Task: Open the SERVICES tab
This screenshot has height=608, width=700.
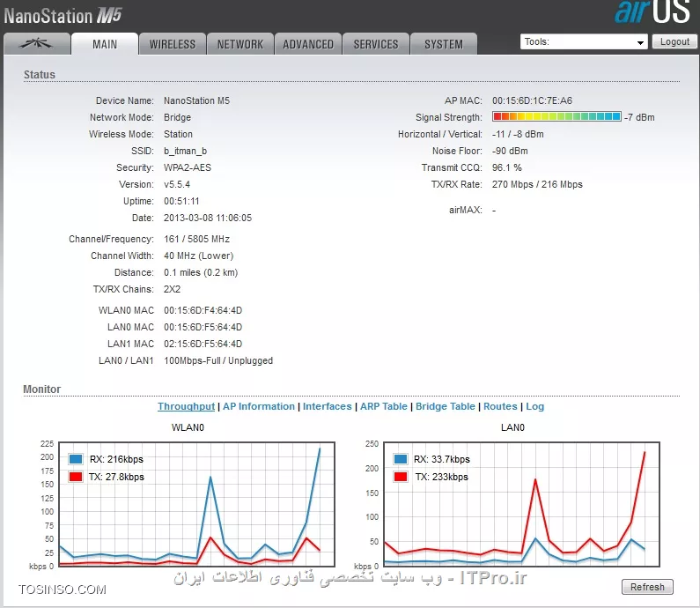Action: tap(376, 44)
